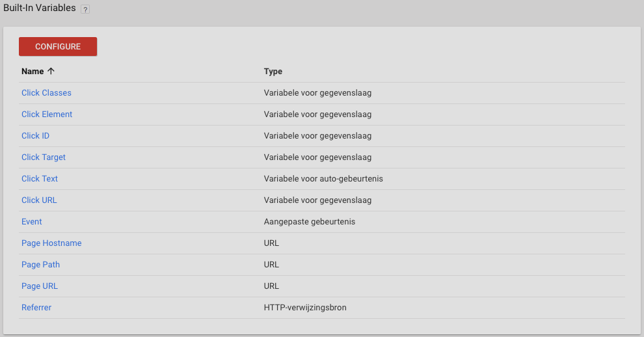The height and width of the screenshot is (337, 644).
Task: Select the Click ID variable link
Action: 35,136
